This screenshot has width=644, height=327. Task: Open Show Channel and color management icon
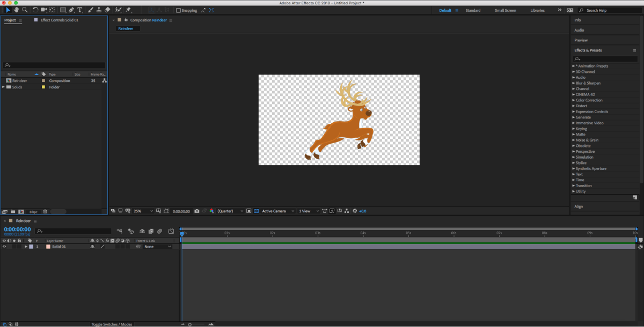pyautogui.click(x=212, y=211)
